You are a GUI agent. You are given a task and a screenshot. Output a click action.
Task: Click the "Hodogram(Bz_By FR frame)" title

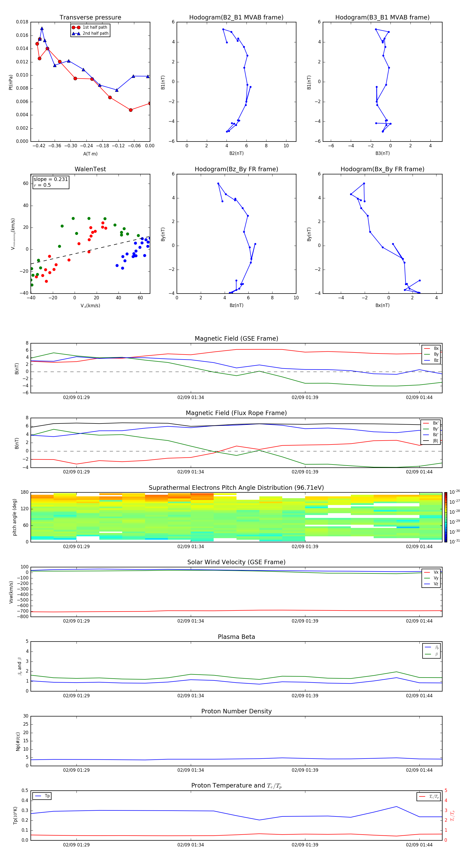(x=236, y=169)
